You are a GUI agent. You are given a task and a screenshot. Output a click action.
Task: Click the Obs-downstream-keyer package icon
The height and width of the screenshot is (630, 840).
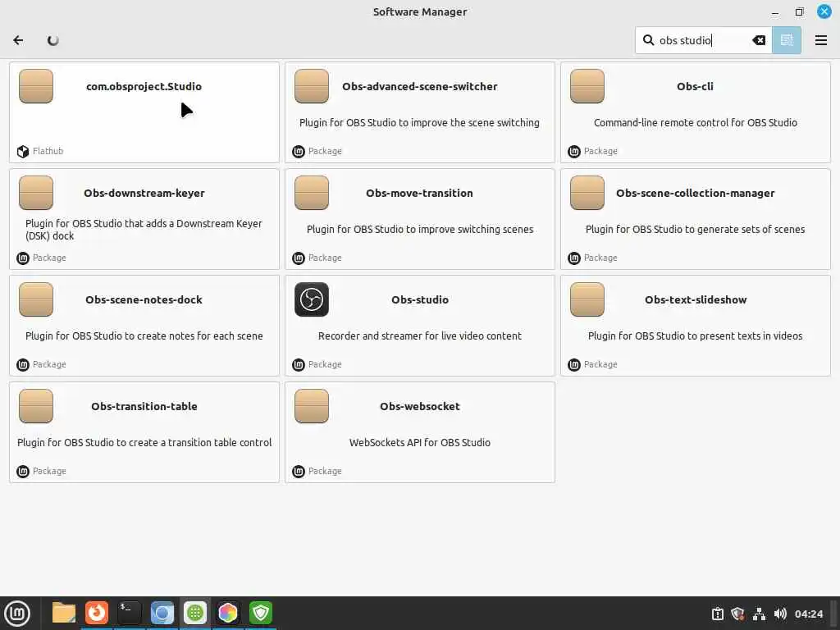pyautogui.click(x=36, y=193)
